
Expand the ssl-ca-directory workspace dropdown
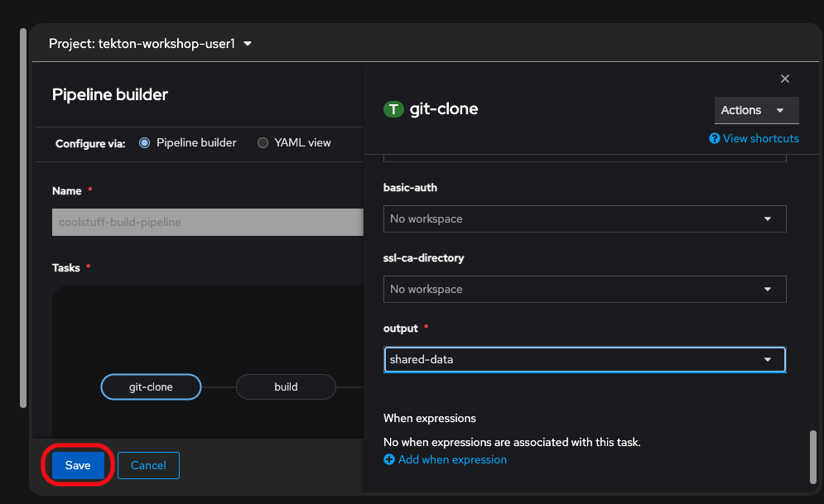click(584, 289)
